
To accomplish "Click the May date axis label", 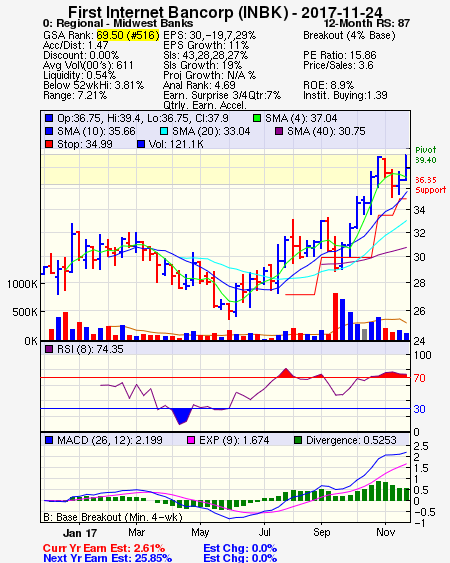I will point(200,532).
